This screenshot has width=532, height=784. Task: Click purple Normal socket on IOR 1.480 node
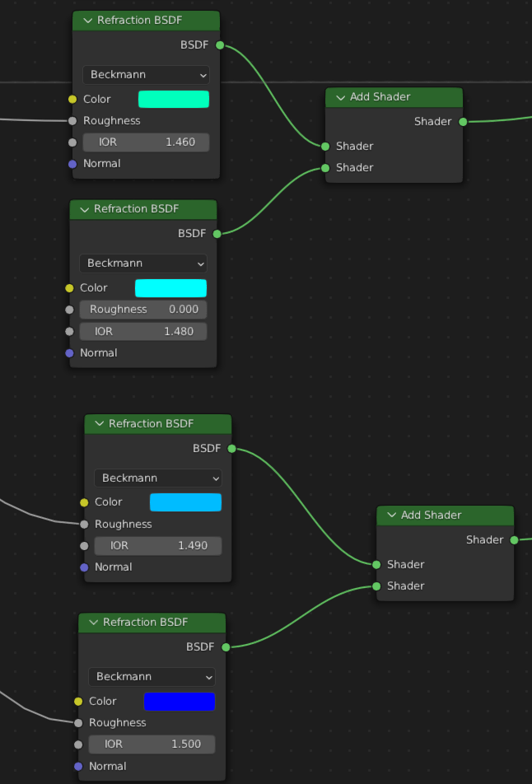click(x=69, y=353)
